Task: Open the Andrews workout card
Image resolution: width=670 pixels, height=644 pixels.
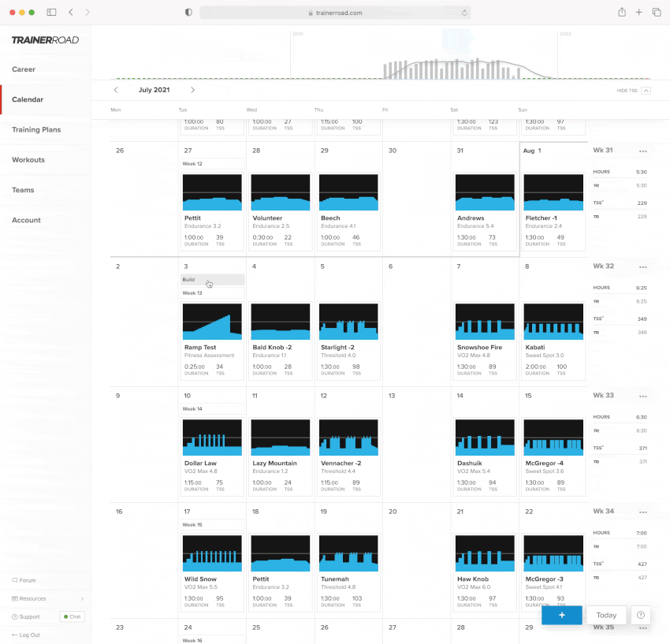Action: (485, 211)
